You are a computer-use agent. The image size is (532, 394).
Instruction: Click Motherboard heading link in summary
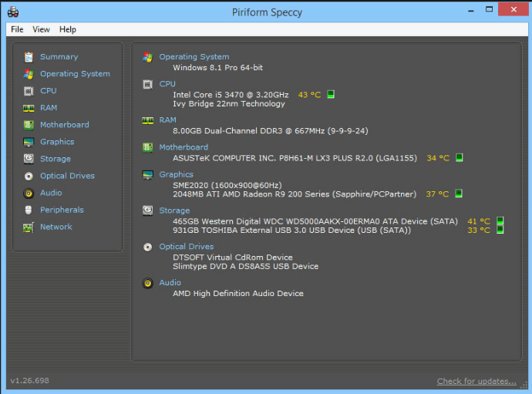click(x=184, y=147)
